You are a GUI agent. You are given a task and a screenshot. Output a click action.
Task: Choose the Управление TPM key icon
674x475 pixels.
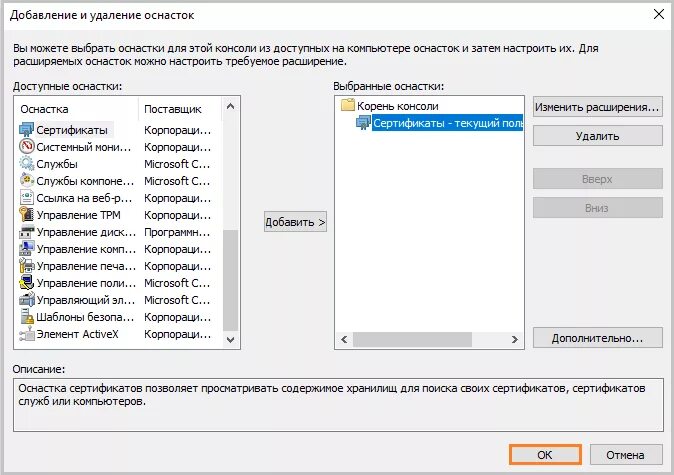[x=27, y=215]
